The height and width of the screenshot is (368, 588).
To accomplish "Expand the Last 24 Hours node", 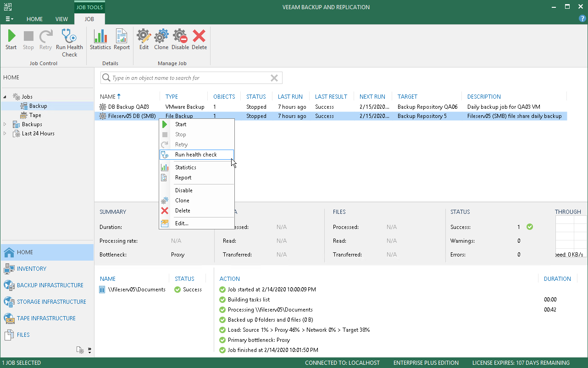I will coord(6,134).
